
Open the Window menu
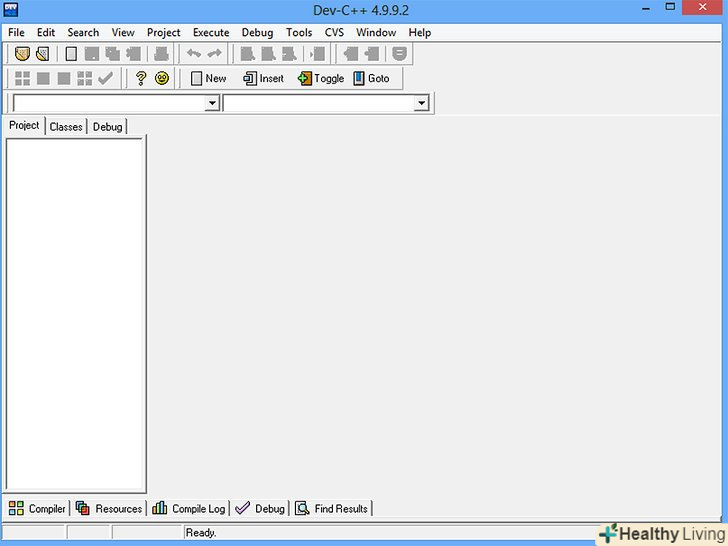click(x=376, y=32)
